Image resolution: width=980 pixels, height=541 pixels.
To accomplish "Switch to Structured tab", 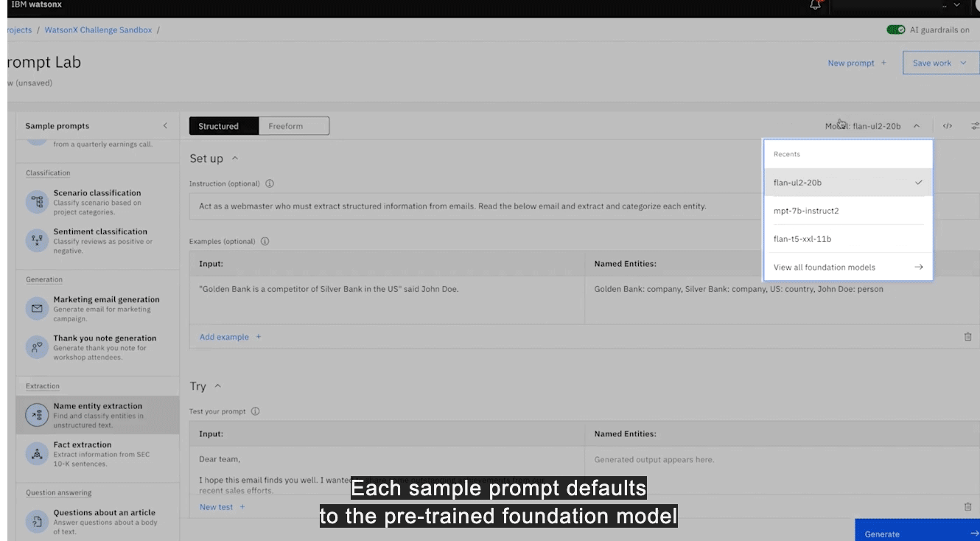I will [224, 126].
